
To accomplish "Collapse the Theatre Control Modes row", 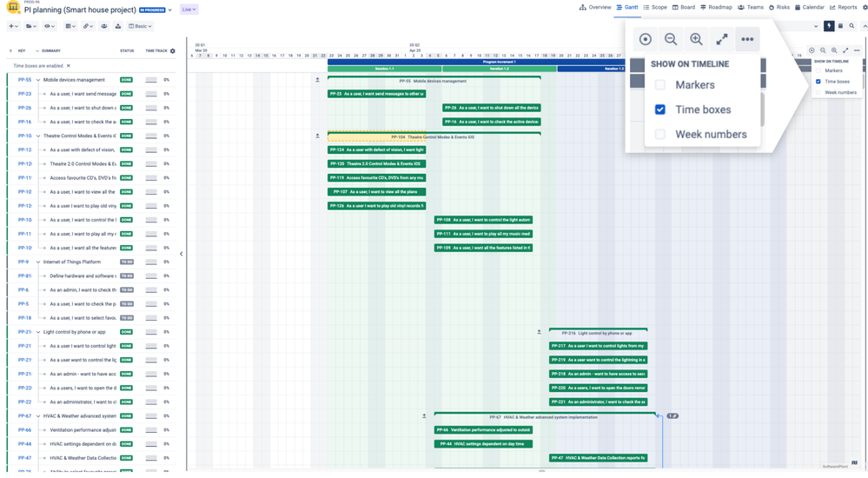I will [38, 136].
